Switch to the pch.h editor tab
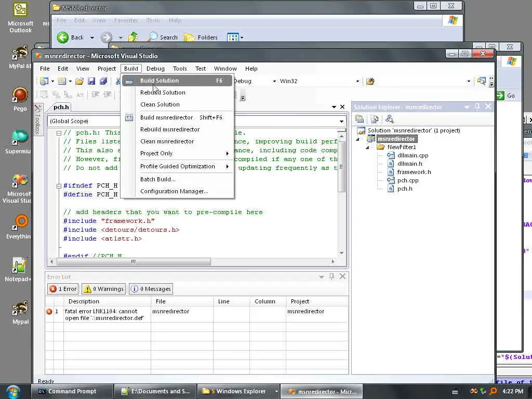532x399 pixels. pos(61,107)
